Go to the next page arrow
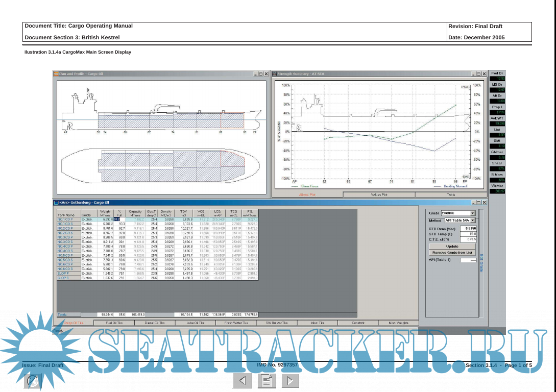Viewport: 556px width, 392px height. [x=289, y=380]
